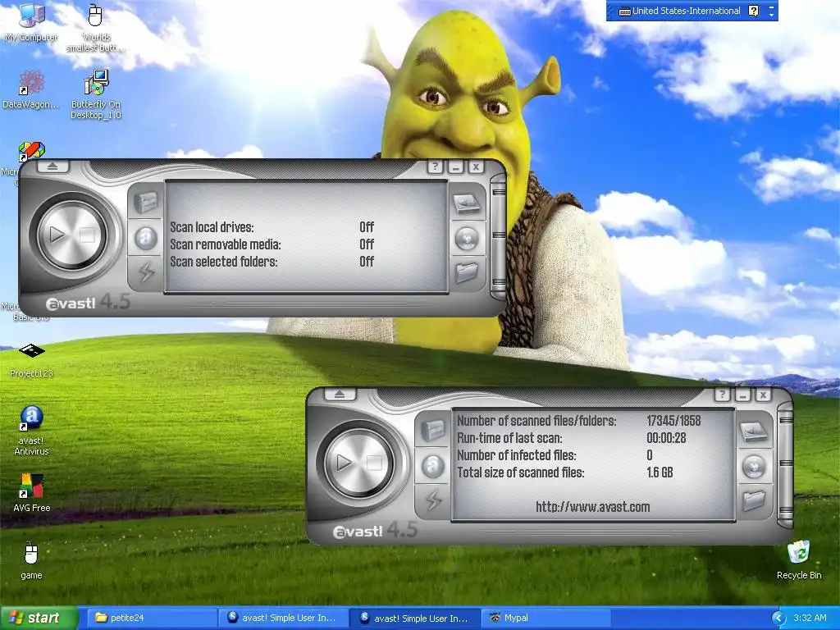The width and height of the screenshot is (840, 630).
Task: Click the 3:32 AM taskbar clock
Action: click(x=810, y=618)
